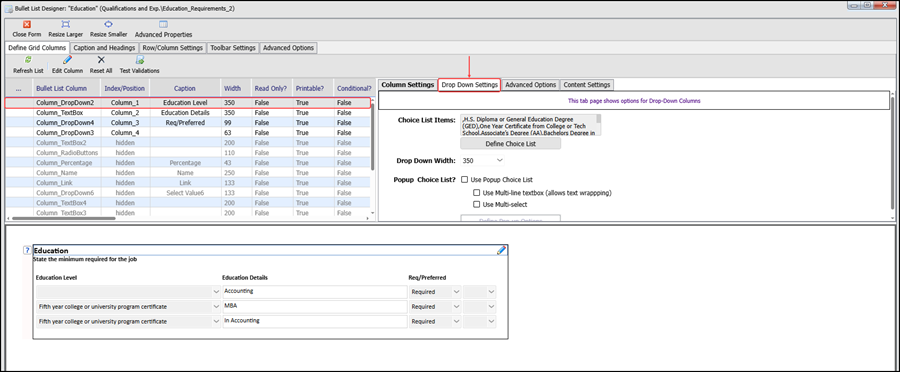The width and height of the screenshot is (900, 372).
Task: Click Conditional? column header
Action: [x=354, y=88]
